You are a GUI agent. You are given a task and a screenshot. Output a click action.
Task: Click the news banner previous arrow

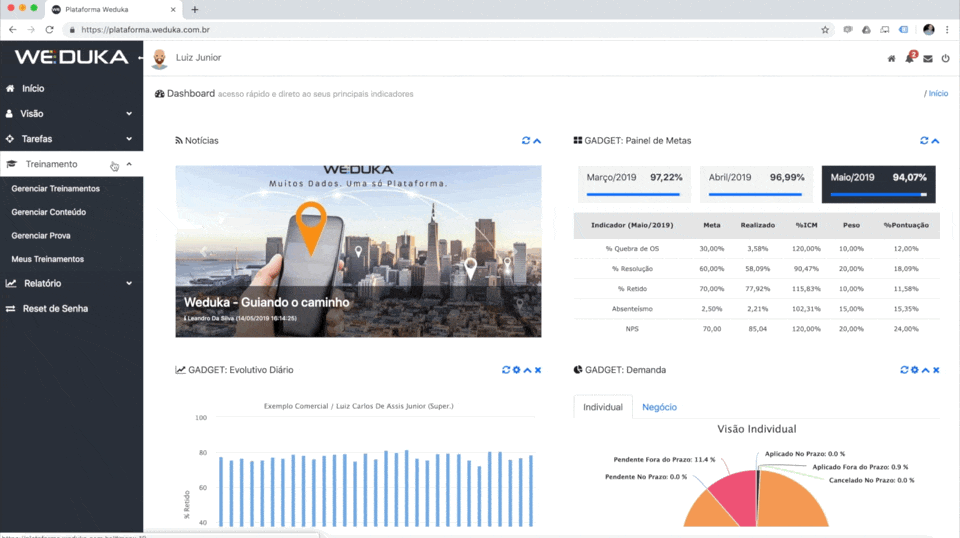(203, 252)
